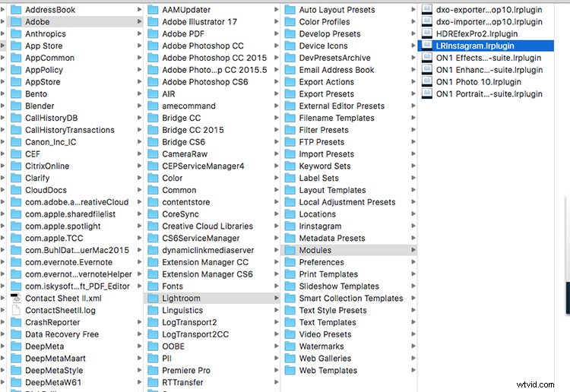Select the Adobe Photoshop CC 2015 folder
Image resolution: width=570 pixels, height=392 pixels.
tap(214, 58)
